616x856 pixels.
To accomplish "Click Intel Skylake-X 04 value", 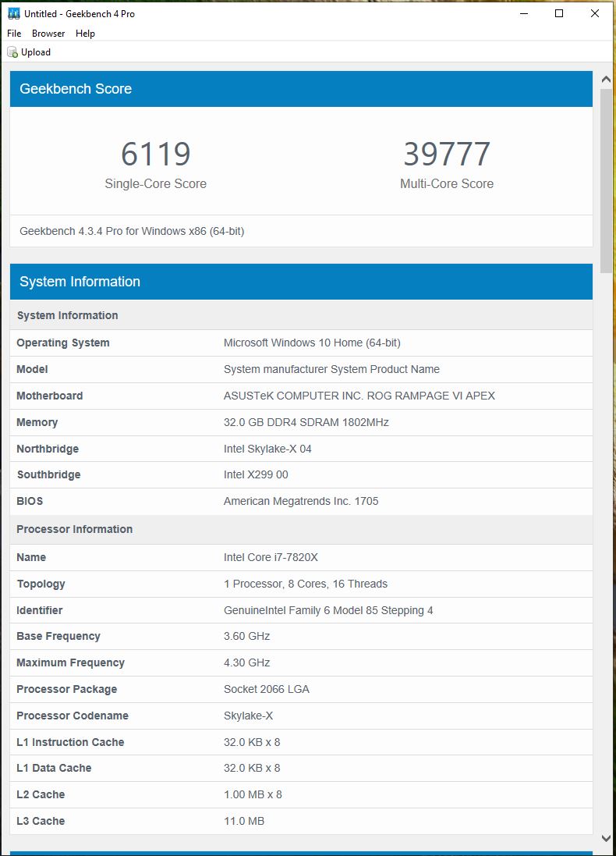I will 267,449.
